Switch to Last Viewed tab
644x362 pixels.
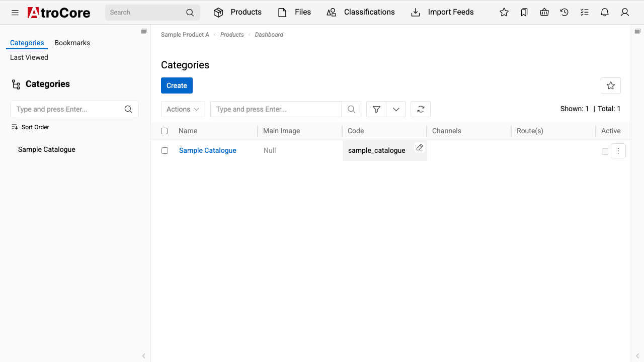coord(29,57)
